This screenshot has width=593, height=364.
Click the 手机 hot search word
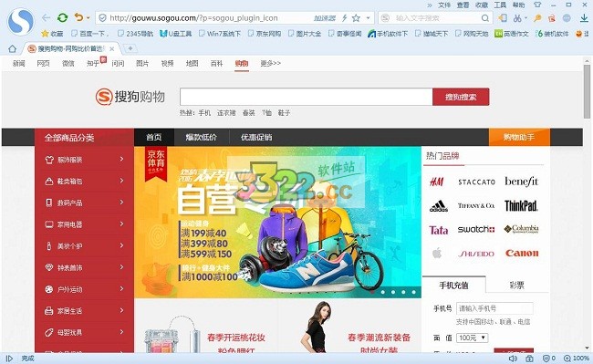204,112
